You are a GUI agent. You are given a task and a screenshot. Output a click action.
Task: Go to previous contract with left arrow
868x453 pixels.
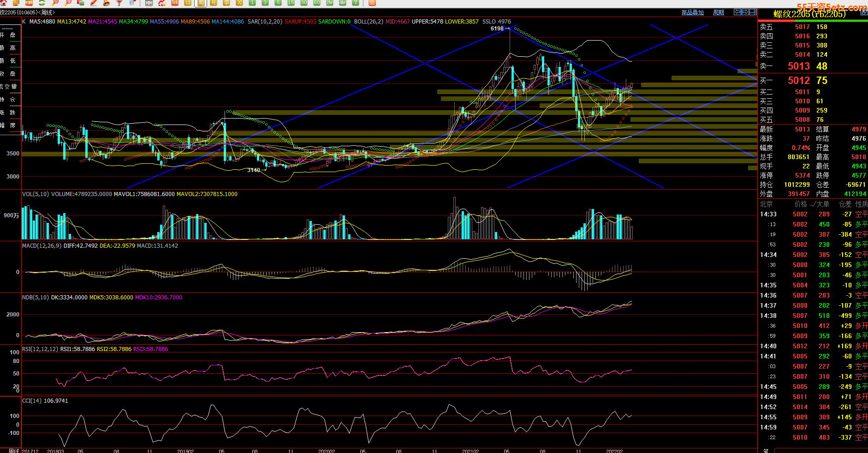737,12
